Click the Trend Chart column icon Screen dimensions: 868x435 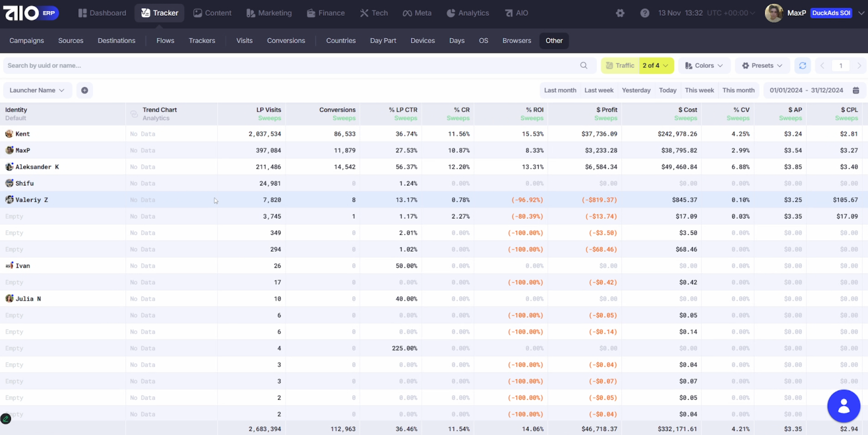tap(134, 114)
